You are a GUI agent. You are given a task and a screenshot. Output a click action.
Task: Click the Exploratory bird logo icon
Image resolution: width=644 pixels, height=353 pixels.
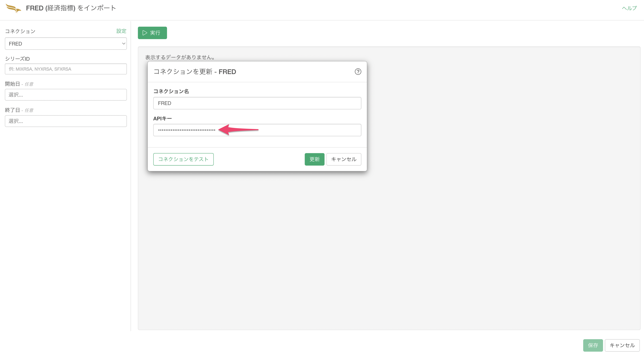click(x=13, y=8)
